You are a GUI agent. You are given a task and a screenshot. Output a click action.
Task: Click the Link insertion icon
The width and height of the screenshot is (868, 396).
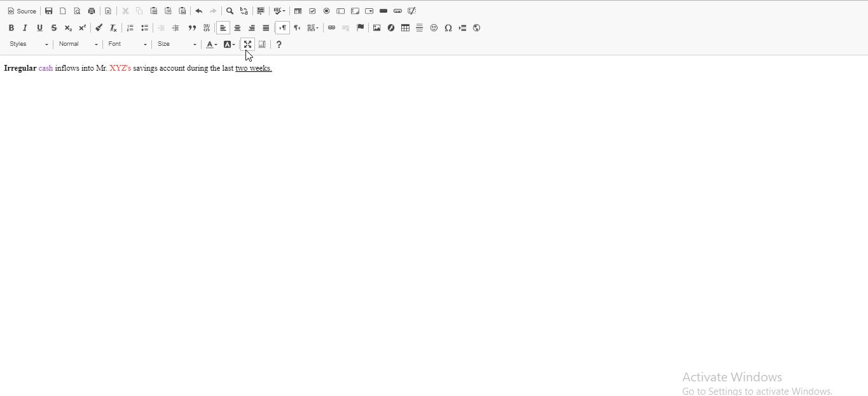pyautogui.click(x=331, y=28)
